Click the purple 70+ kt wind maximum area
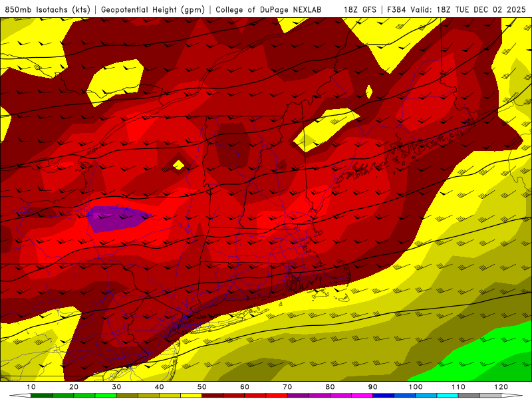The width and height of the screenshot is (532, 399). pyautogui.click(x=117, y=219)
